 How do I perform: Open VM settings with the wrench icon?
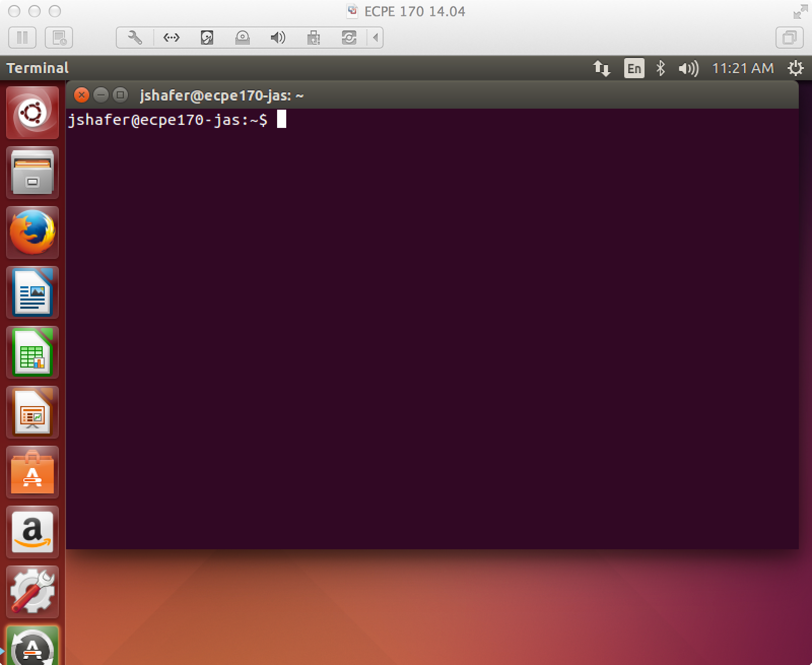(135, 37)
